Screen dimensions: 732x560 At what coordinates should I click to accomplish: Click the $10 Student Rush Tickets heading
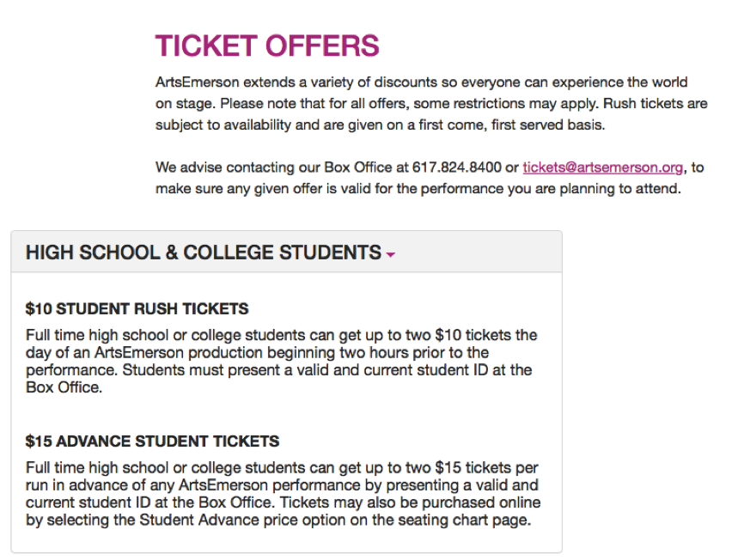(x=137, y=308)
